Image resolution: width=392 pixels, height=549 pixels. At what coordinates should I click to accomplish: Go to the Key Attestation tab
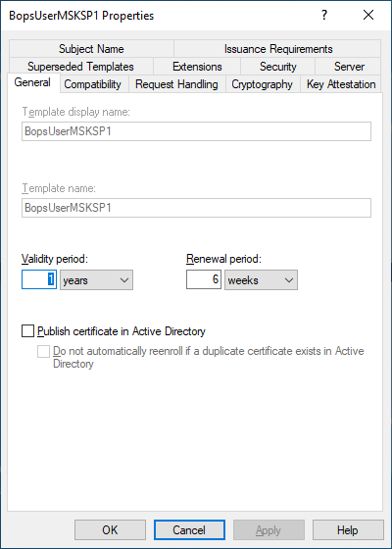click(x=341, y=84)
